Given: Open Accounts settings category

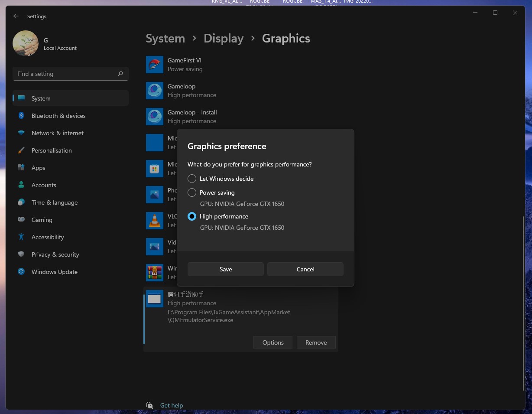Looking at the screenshot, I should click(71, 185).
